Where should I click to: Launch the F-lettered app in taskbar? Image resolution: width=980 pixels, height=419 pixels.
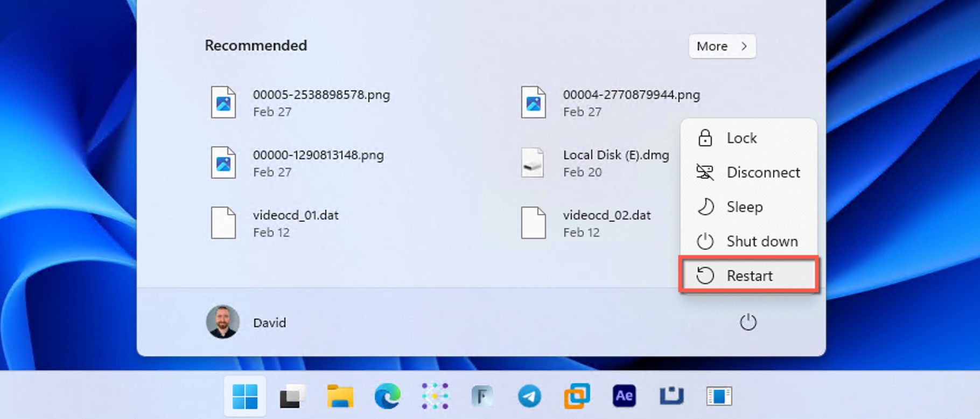(482, 396)
